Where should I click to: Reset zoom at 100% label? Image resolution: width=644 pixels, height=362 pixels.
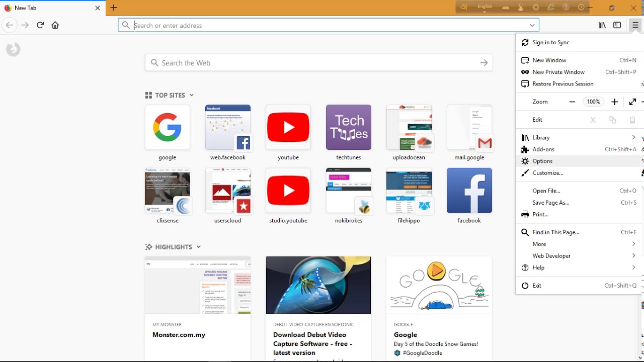pos(594,102)
